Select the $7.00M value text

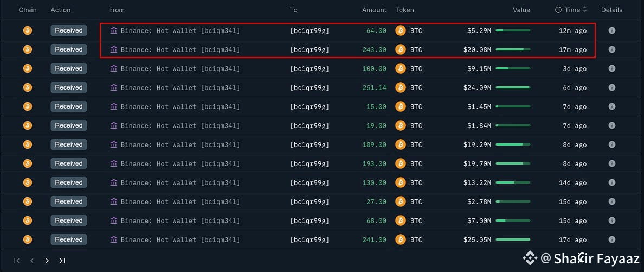tap(479, 220)
